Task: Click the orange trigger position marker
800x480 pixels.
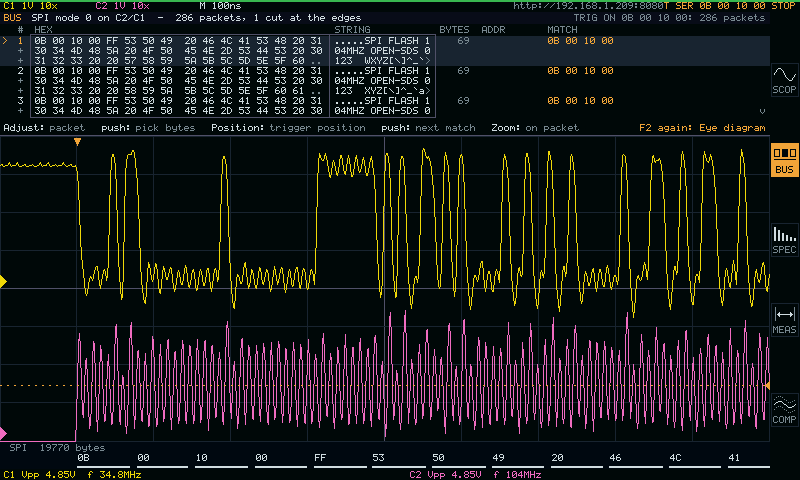Action: (x=78, y=142)
